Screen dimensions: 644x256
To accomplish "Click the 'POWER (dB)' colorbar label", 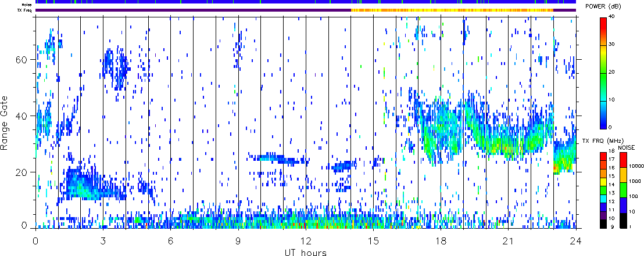I will (604, 6).
